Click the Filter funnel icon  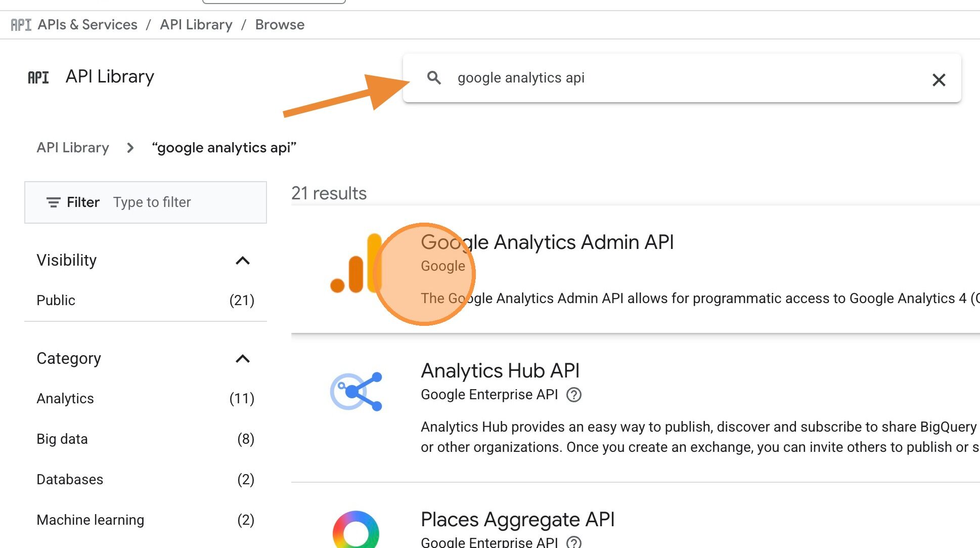(x=53, y=202)
